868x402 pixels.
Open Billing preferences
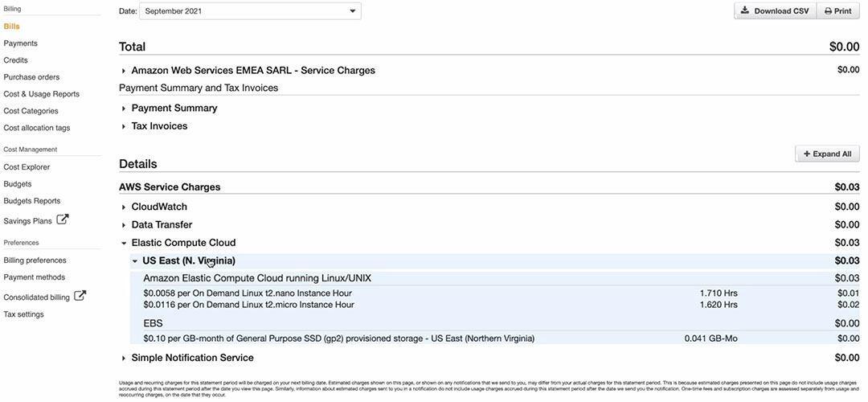(35, 260)
